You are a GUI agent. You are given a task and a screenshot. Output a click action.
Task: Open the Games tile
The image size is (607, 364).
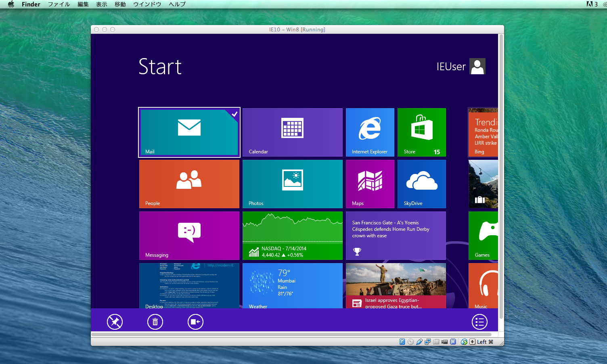tap(483, 236)
